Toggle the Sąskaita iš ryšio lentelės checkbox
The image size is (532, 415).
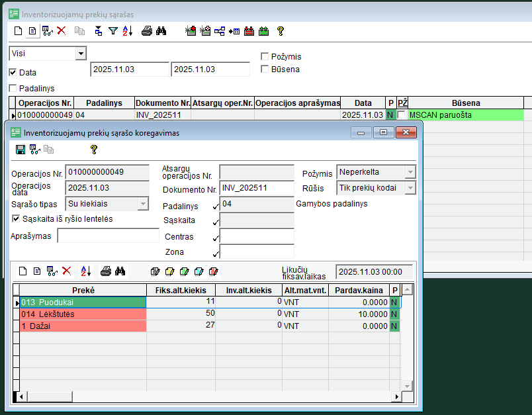(x=17, y=218)
